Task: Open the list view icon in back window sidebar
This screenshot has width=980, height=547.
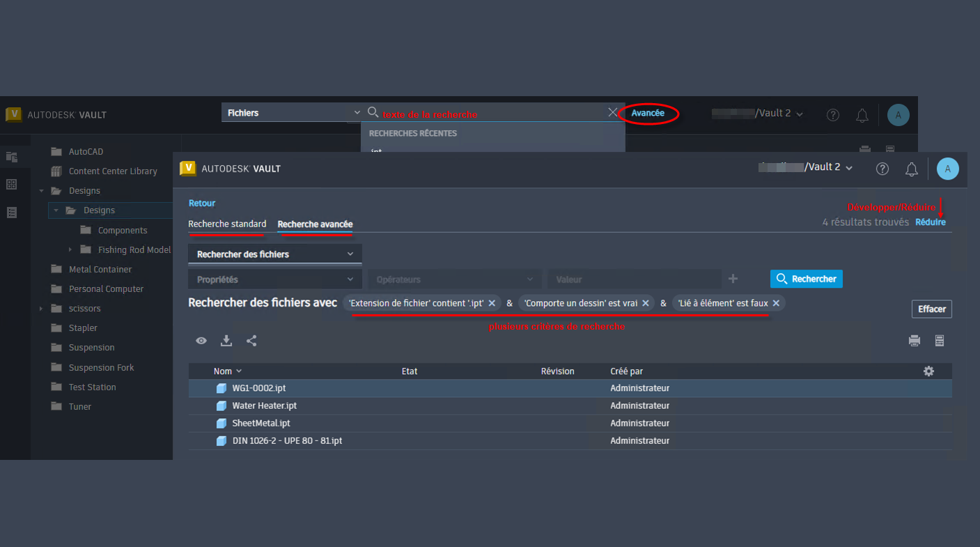Action: point(12,213)
